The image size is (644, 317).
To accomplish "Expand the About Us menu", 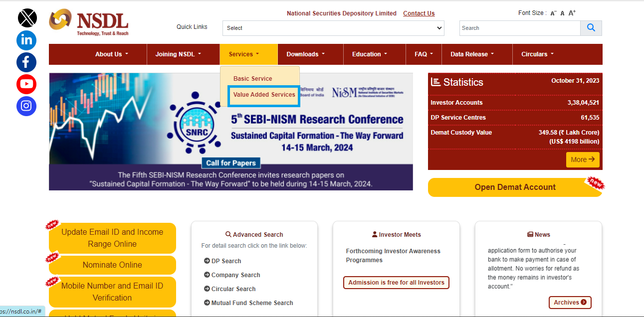I will 112,54.
